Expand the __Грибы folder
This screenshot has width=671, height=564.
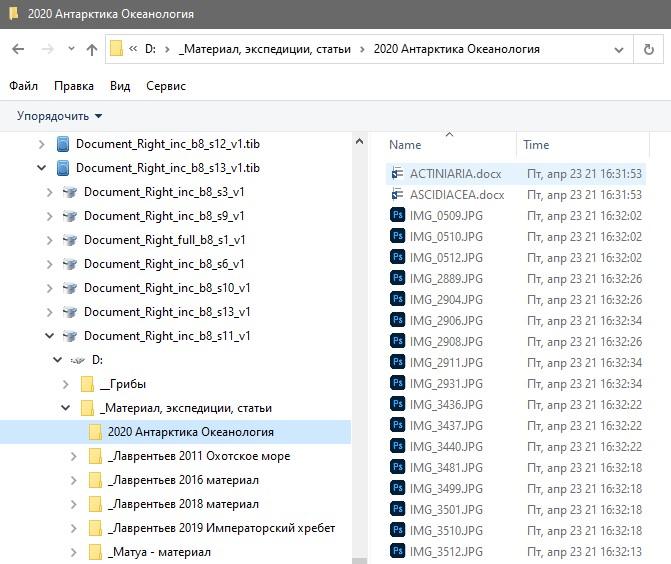[65, 384]
